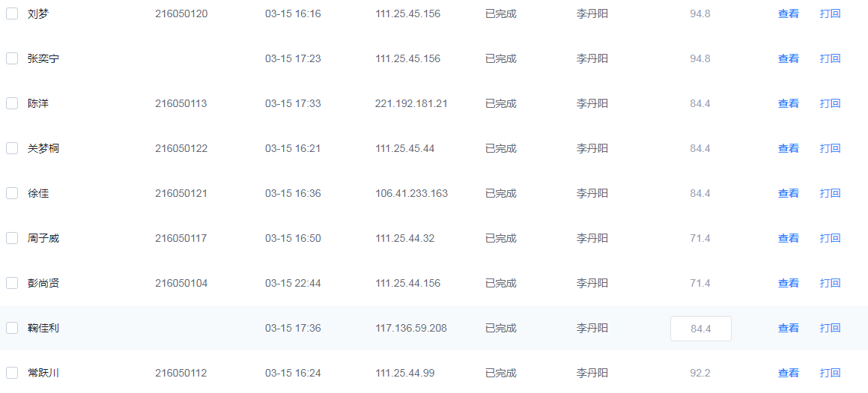Open 查看 for 周子威

[x=788, y=238]
